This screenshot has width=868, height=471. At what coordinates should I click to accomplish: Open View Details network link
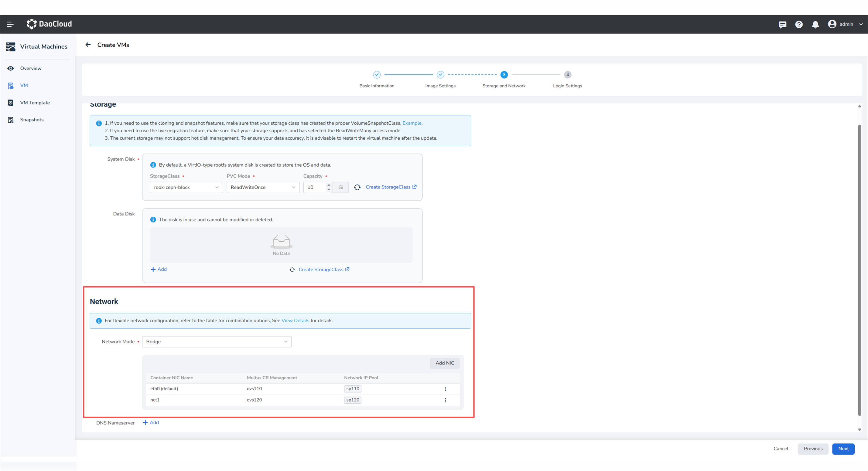pyautogui.click(x=295, y=320)
